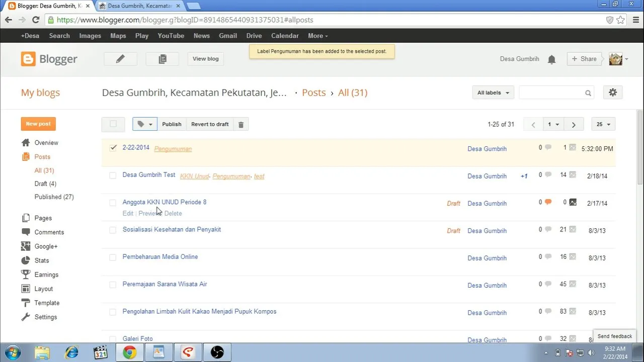Open the page number dropdown
Viewport: 644px width, 362px height.
click(553, 124)
